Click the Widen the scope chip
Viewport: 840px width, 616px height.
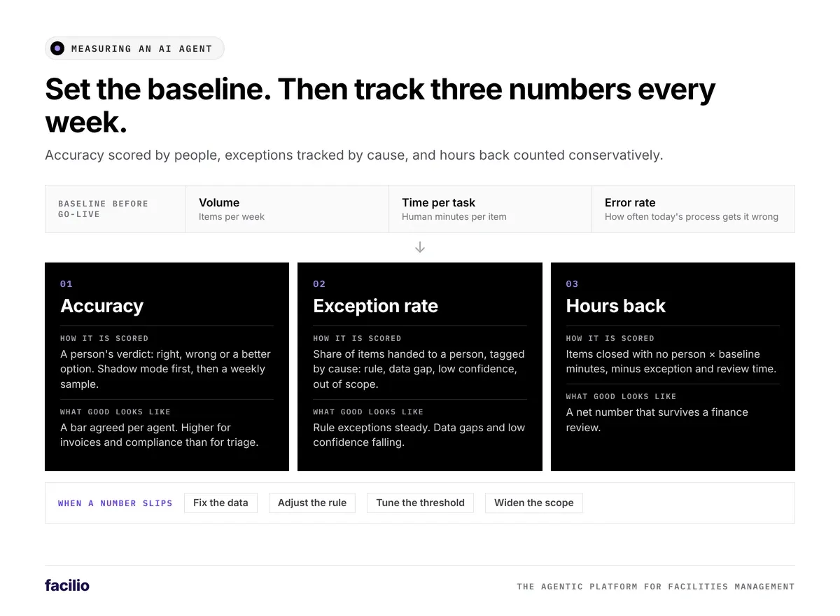click(x=534, y=503)
